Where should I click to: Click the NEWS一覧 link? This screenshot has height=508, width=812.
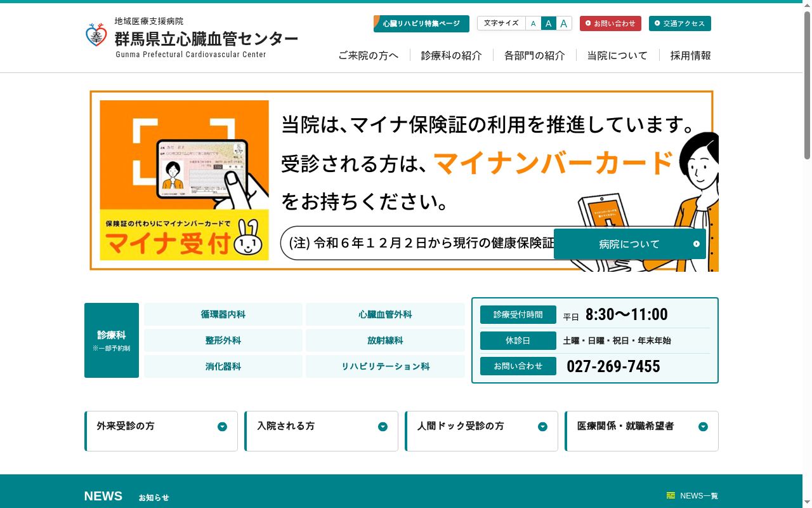[693, 496]
